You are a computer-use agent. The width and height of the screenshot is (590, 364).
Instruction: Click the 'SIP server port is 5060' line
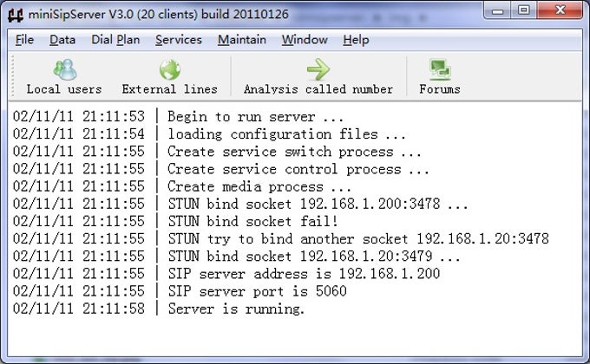(257, 291)
